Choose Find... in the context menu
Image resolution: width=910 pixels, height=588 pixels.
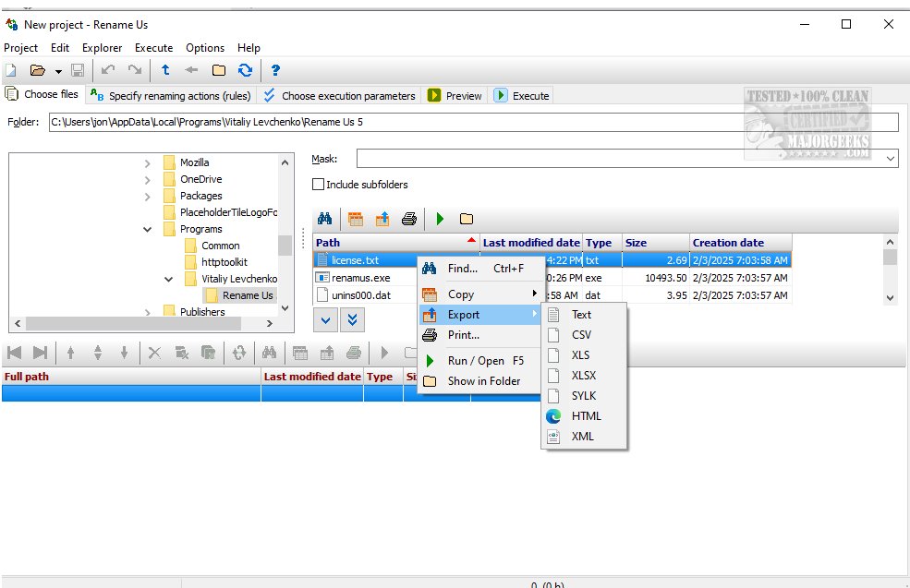click(481, 269)
